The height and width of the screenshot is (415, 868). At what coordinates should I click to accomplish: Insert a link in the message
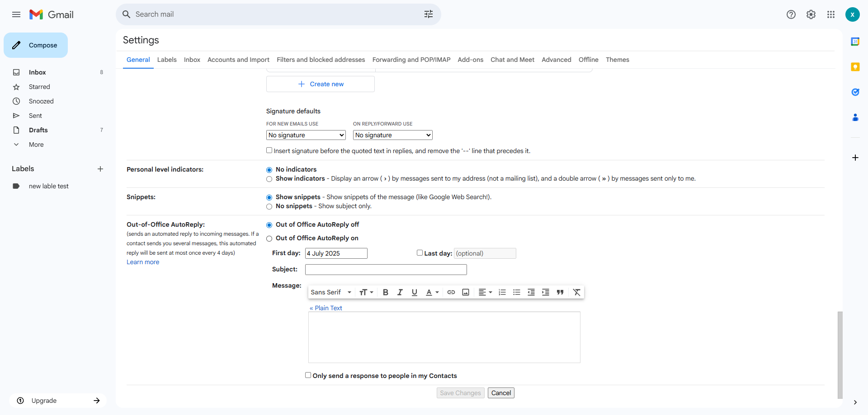[x=451, y=292]
